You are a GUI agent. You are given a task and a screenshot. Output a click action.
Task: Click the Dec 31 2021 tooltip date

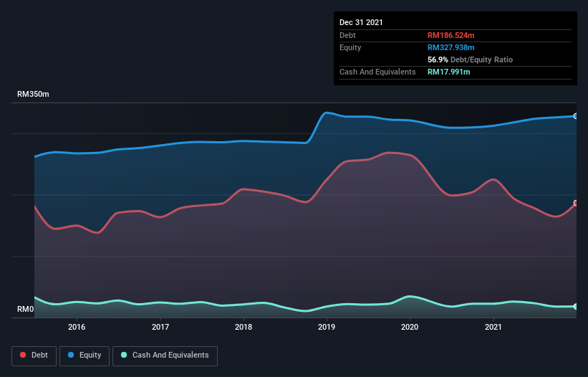361,22
